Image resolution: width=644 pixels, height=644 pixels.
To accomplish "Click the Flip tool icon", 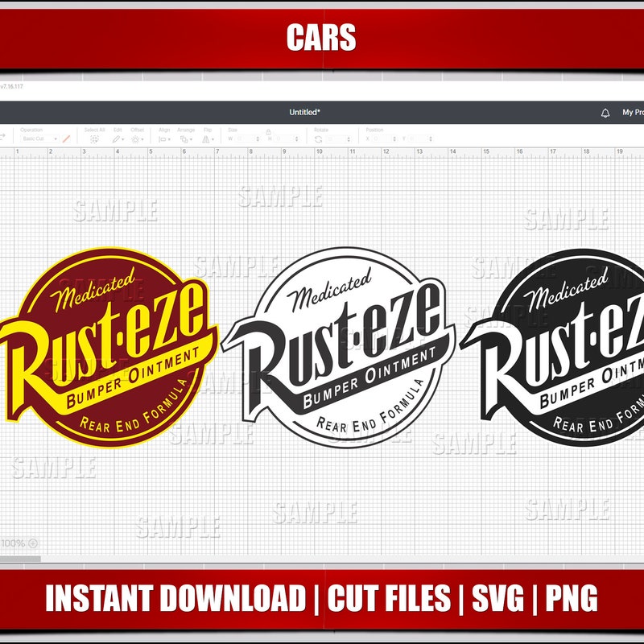I will point(206,138).
